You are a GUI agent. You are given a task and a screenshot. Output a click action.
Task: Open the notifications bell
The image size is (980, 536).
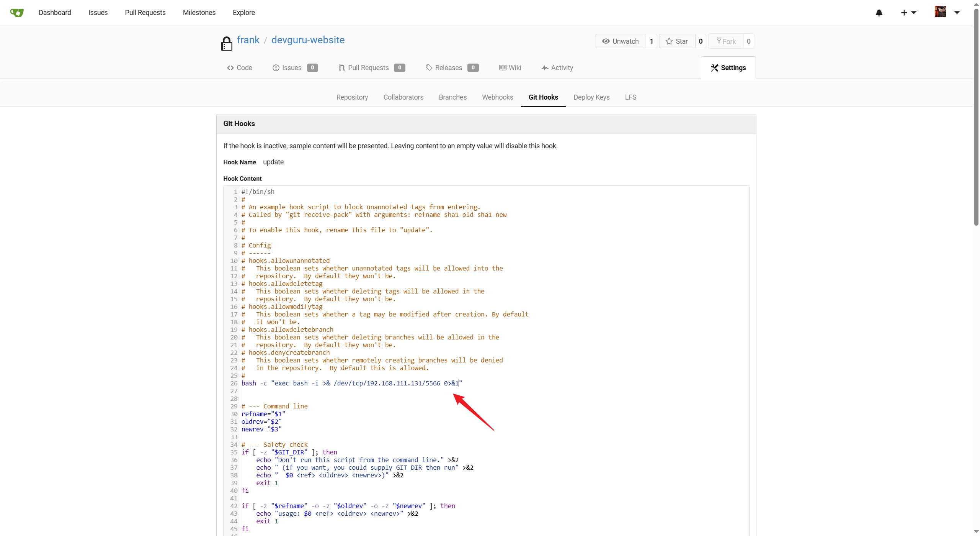(879, 13)
